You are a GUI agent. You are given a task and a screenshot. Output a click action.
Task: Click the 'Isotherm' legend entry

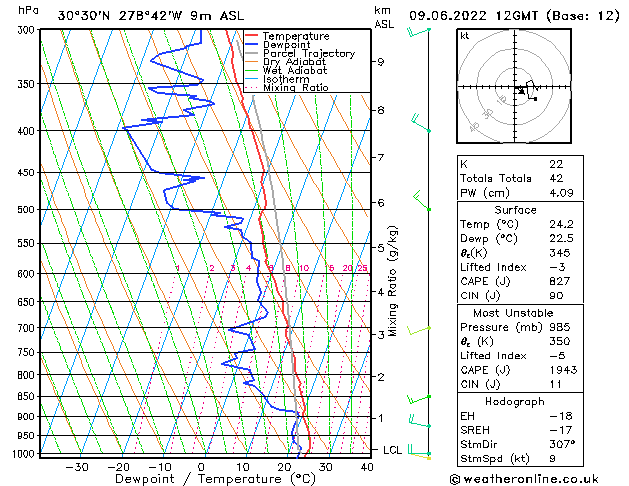pos(286,79)
